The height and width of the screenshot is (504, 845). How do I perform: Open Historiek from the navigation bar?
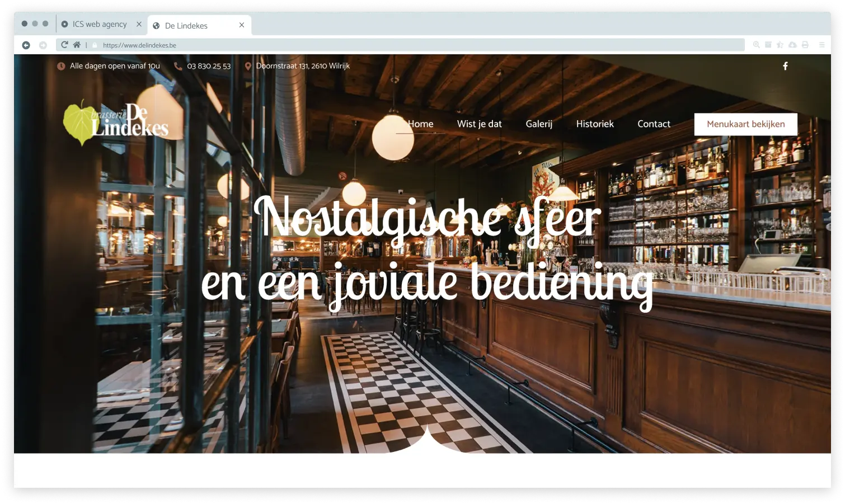point(595,124)
